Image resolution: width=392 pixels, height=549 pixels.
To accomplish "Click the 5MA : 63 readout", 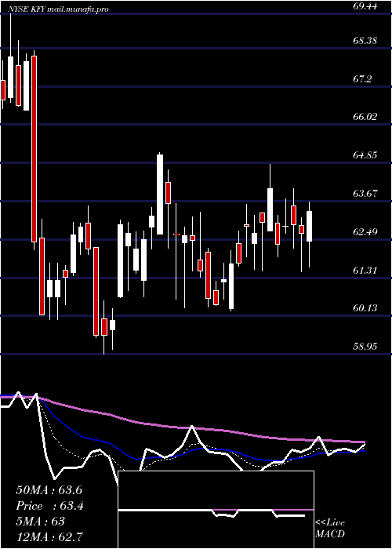I will point(40,522).
